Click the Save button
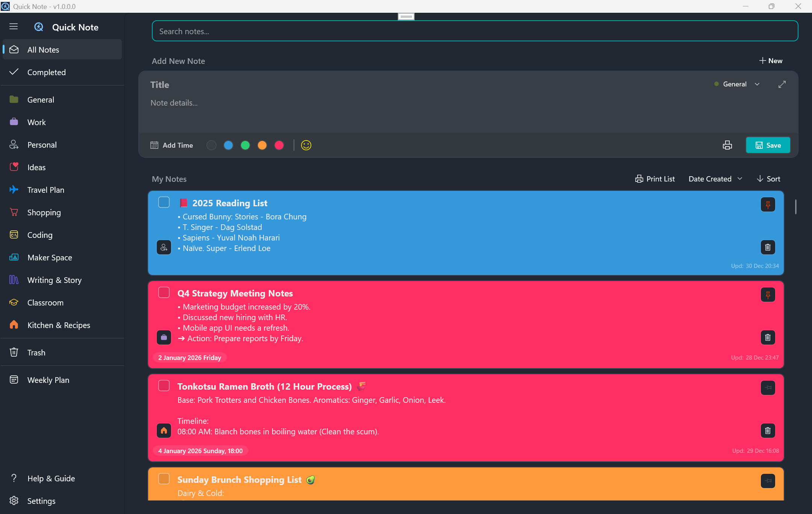 (x=768, y=145)
